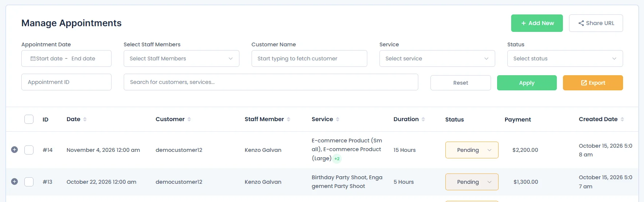The width and height of the screenshot is (644, 202).
Task: Reset all appointment filters
Action: [461, 83]
